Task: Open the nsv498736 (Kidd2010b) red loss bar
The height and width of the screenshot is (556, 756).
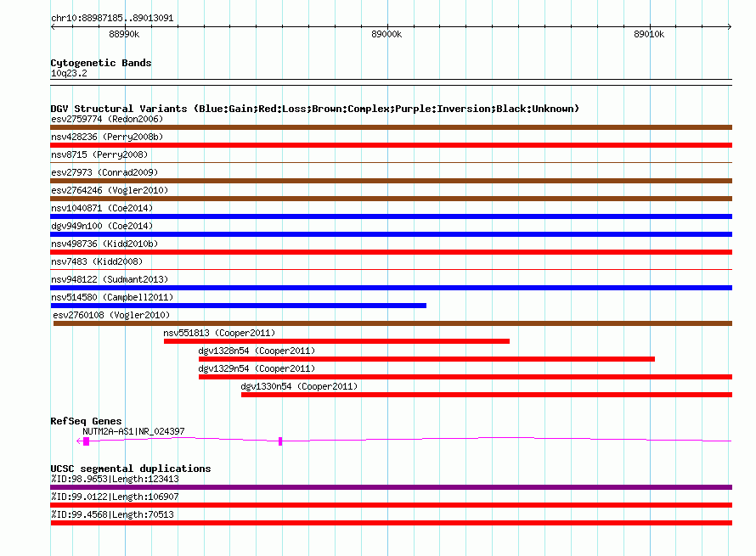Action: [391, 252]
